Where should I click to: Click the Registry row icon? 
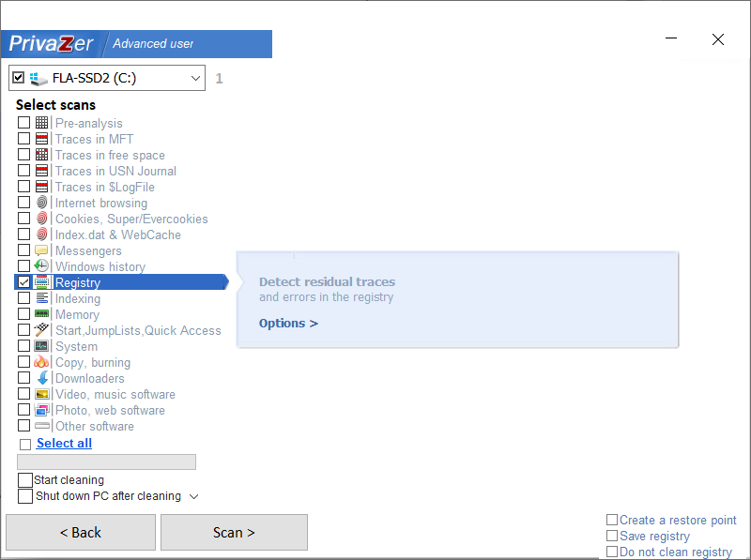[x=42, y=282]
